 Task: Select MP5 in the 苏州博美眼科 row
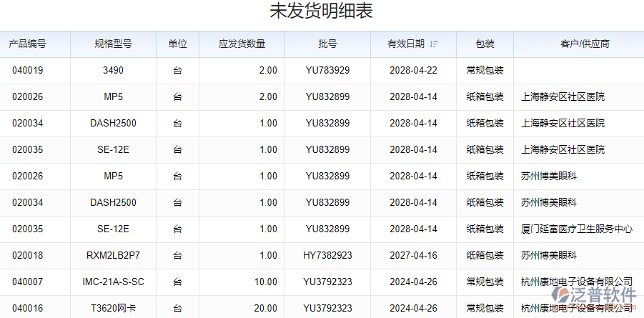pyautogui.click(x=114, y=177)
